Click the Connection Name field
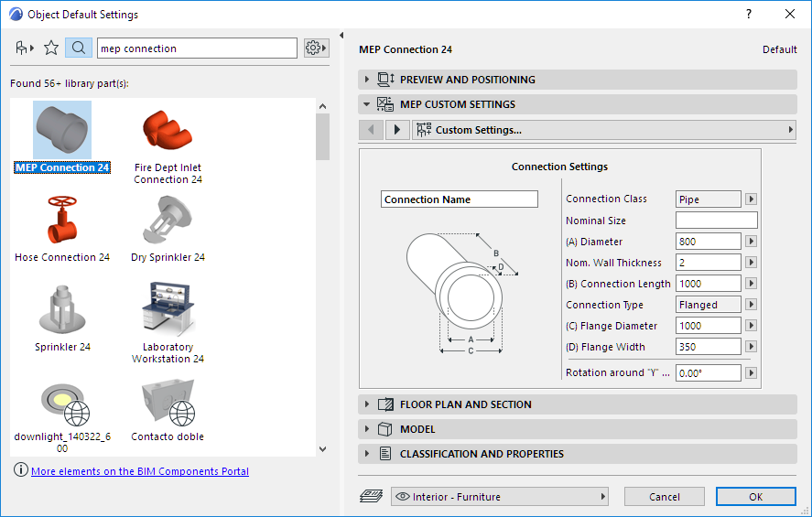 coord(460,199)
